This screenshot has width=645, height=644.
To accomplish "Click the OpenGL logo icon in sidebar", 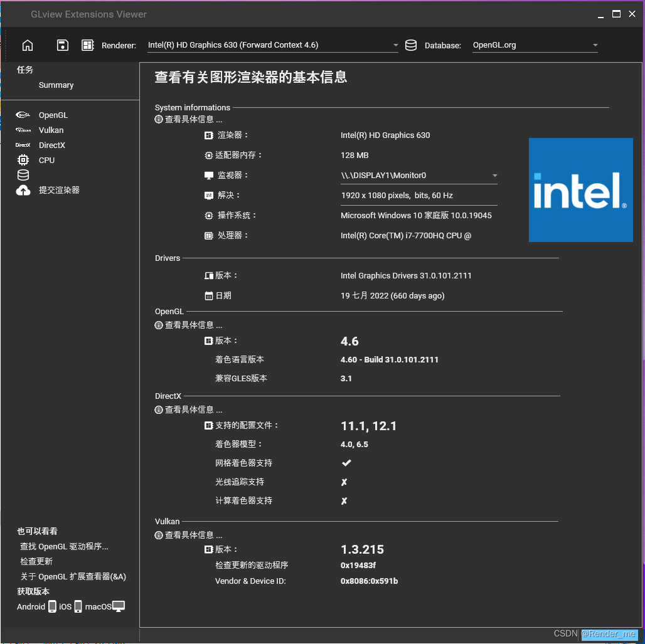I will [x=23, y=115].
